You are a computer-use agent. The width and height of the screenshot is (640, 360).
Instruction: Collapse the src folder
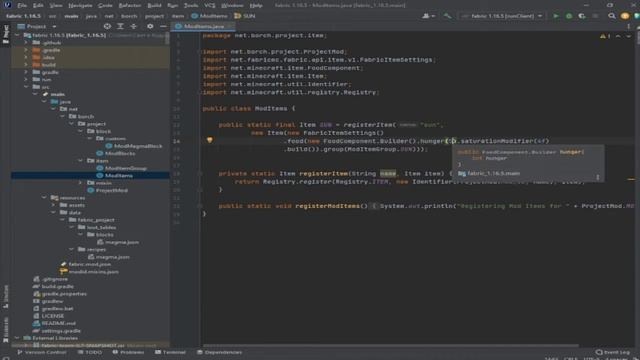[x=26, y=87]
